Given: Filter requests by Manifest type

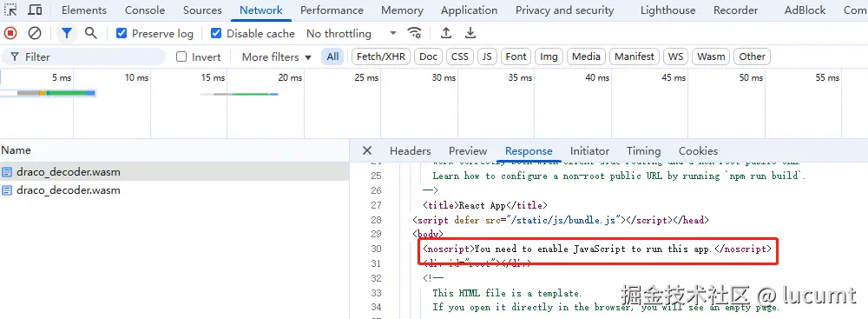Looking at the screenshot, I should tap(635, 56).
